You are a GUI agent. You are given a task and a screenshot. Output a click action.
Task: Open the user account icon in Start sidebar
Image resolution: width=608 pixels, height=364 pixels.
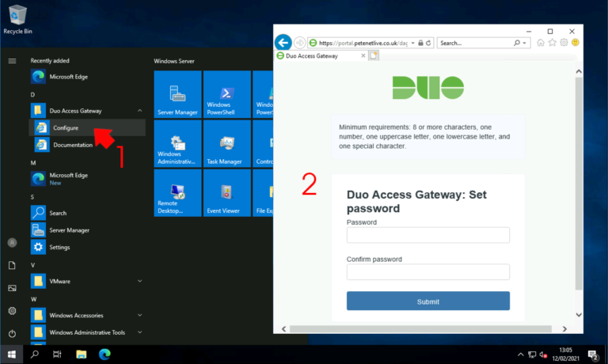(x=12, y=243)
